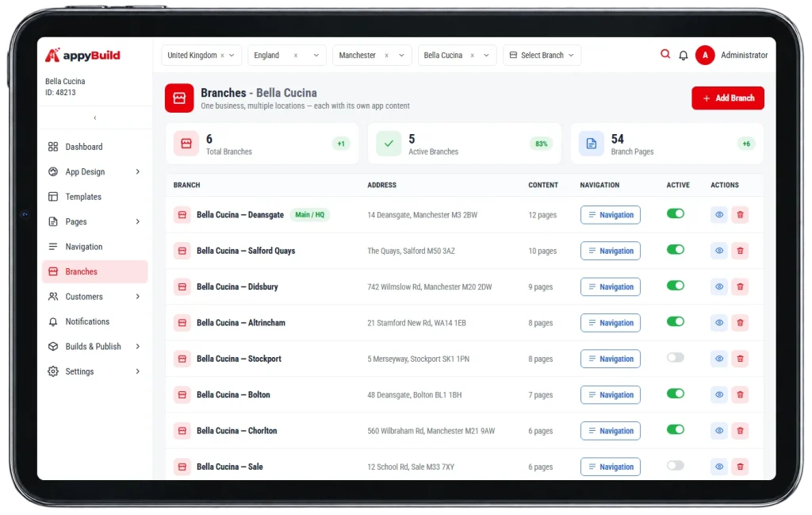View the Salford Quays branch eye icon
This screenshot has width=812, height=515.
tap(719, 251)
